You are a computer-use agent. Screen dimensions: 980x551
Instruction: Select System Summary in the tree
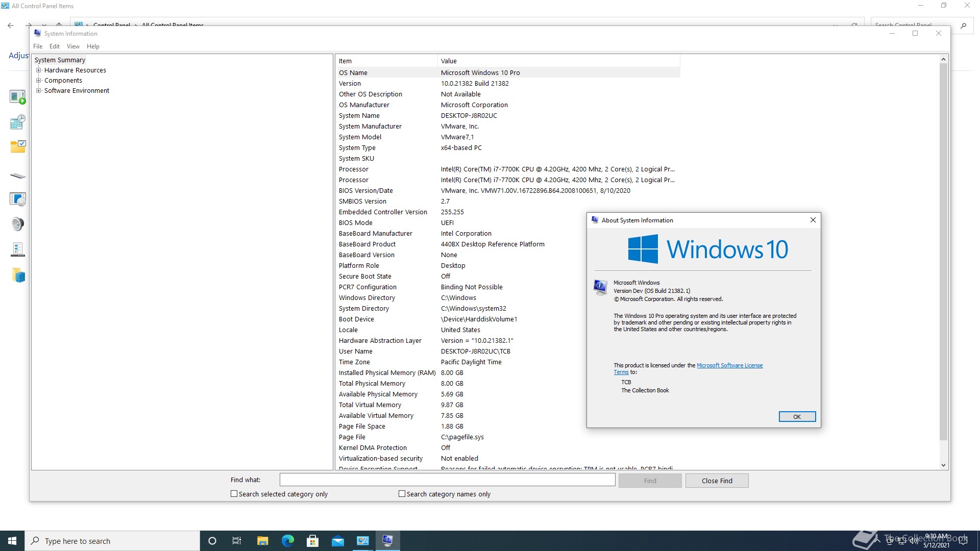tap(60, 60)
